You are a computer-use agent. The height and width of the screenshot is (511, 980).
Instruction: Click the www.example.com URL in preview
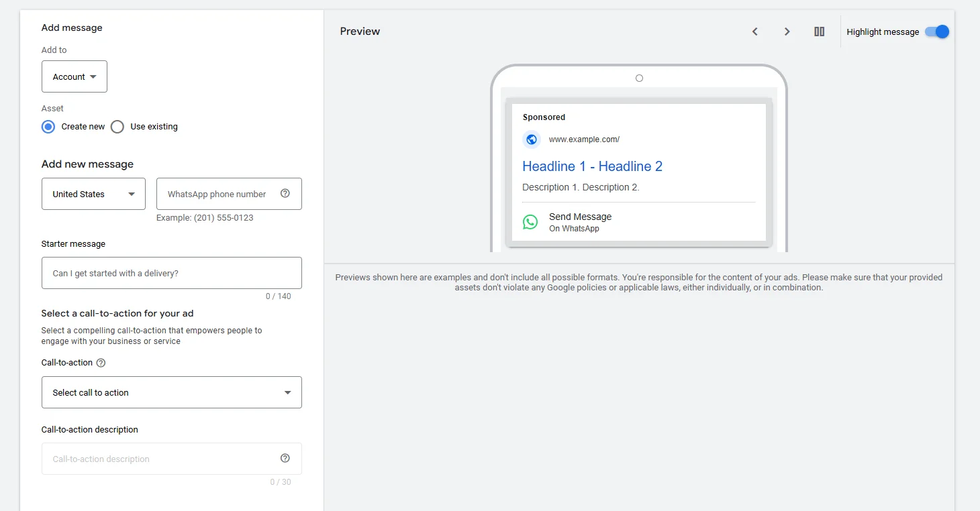(x=583, y=139)
